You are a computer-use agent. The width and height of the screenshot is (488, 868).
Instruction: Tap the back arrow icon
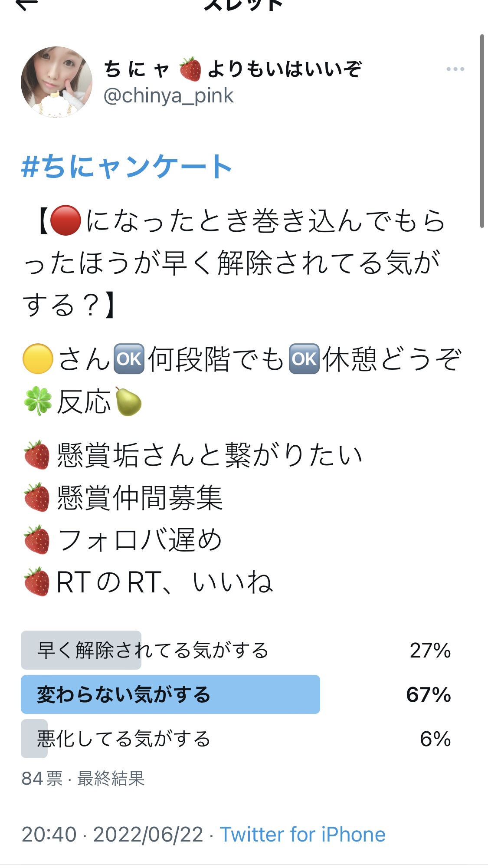pos(26,3)
